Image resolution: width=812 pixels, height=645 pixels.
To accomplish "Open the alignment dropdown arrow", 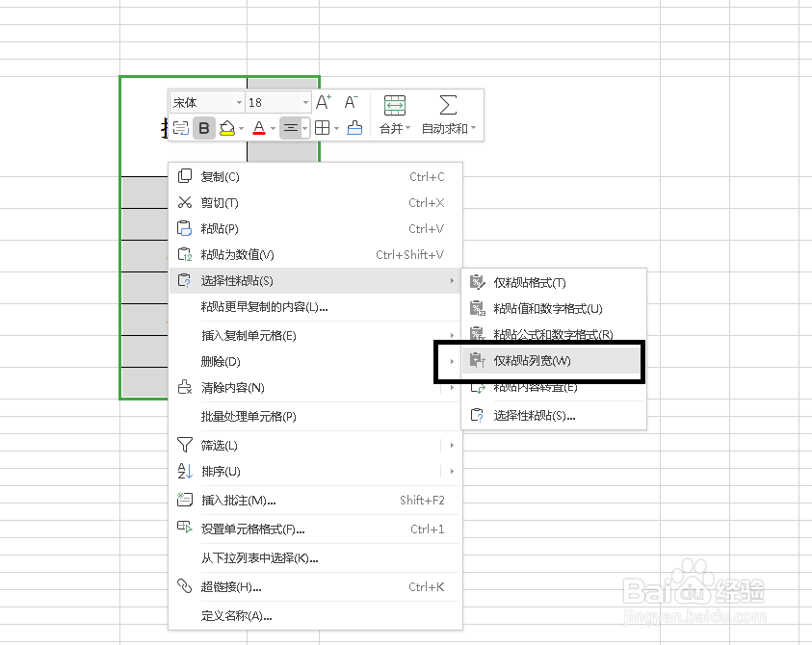I will 305,128.
